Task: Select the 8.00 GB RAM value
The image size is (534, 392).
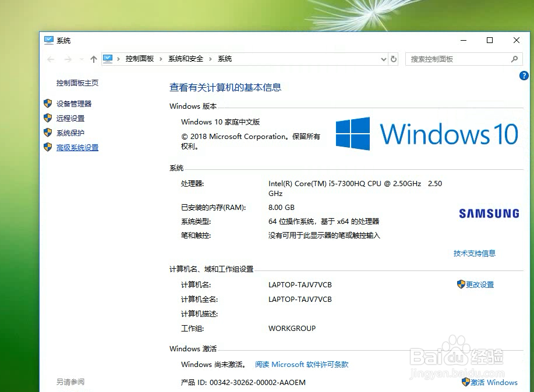Action: (281, 208)
